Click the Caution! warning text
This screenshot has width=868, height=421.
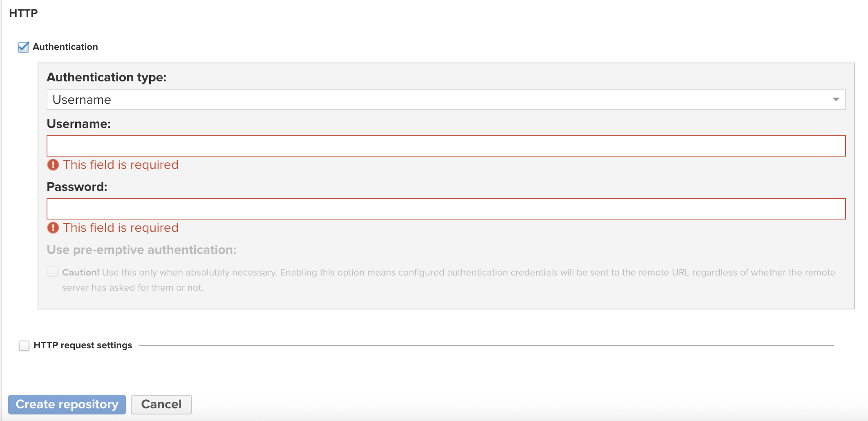pos(81,273)
